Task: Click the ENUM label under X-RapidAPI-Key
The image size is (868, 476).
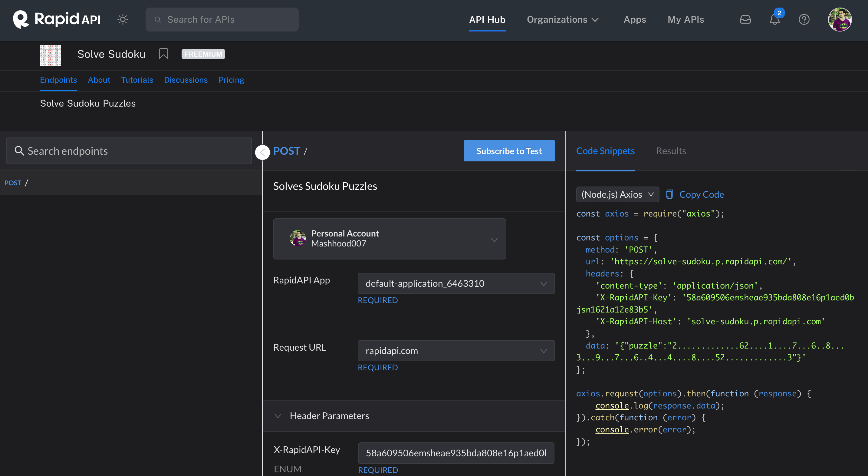Action: point(288,469)
